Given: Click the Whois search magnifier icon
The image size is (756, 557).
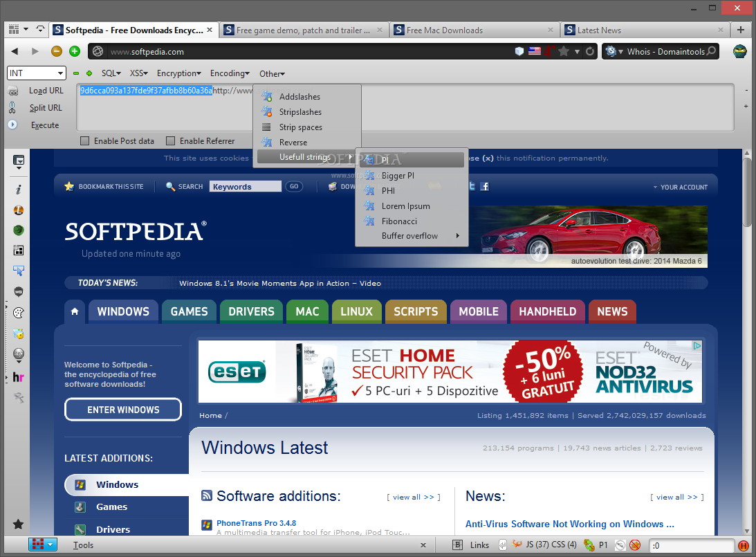Looking at the screenshot, I should (711, 51).
